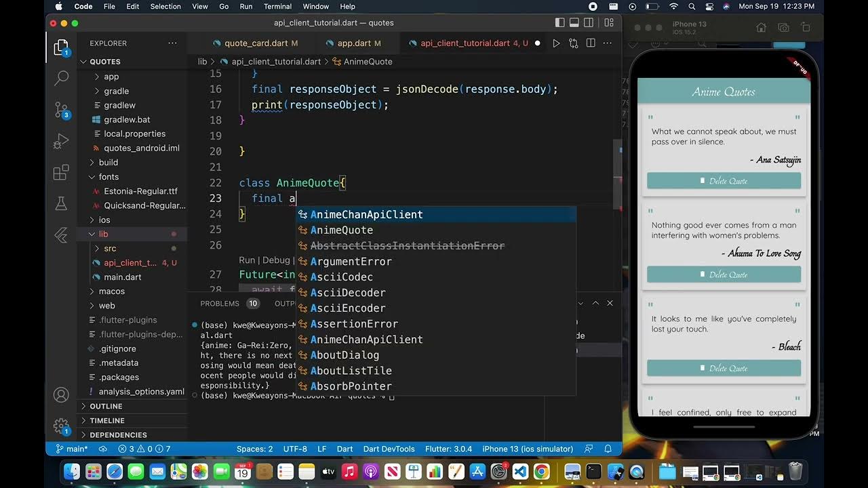Click the feedback icon in status bar
This screenshot has height=488, width=868.
[x=589, y=449]
